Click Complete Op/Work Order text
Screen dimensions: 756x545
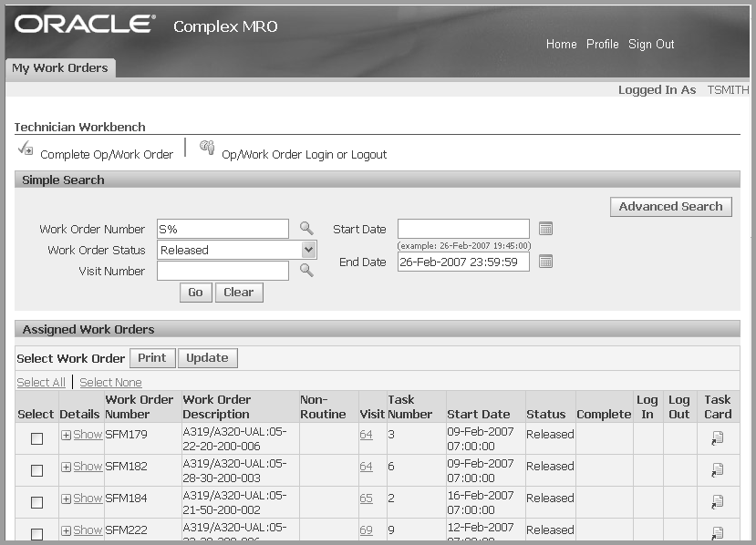[107, 154]
